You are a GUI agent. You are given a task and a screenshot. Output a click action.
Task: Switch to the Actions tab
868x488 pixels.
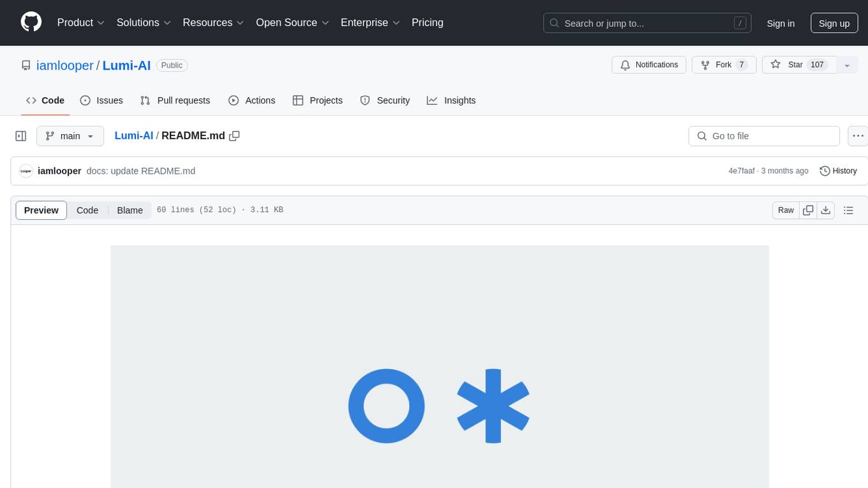pyautogui.click(x=252, y=100)
